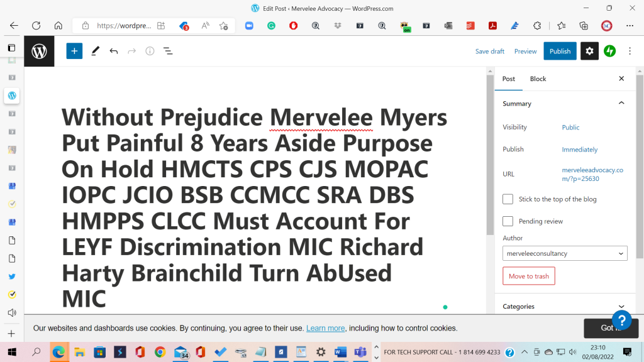Open the List View outline
The height and width of the screenshot is (362, 644).
pos(168,51)
